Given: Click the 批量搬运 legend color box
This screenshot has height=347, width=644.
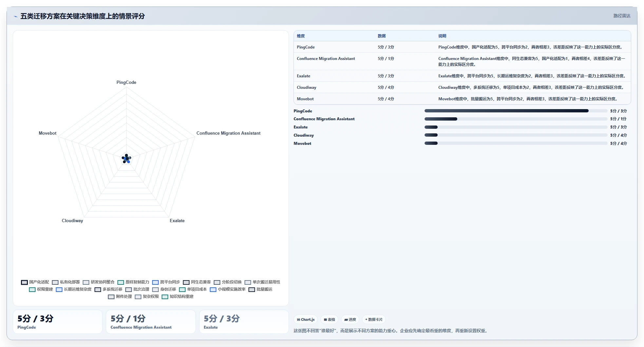Looking at the screenshot, I should click(252, 289).
